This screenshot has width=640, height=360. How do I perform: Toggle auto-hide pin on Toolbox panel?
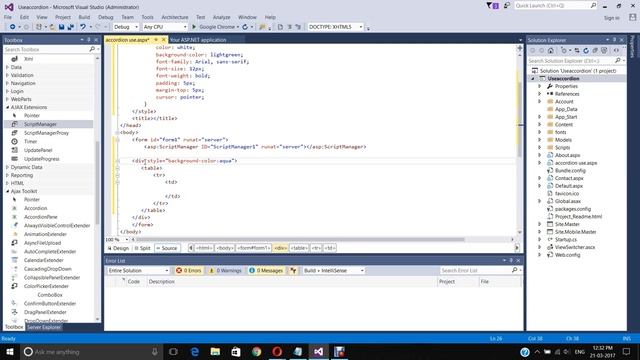tap(89, 40)
